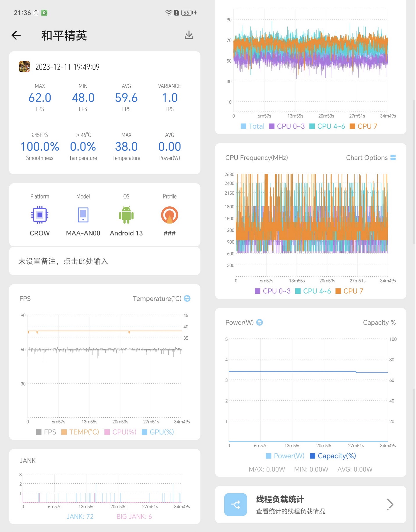Tap the 0.0% Temperature value
416x532 pixels.
pos(83,146)
